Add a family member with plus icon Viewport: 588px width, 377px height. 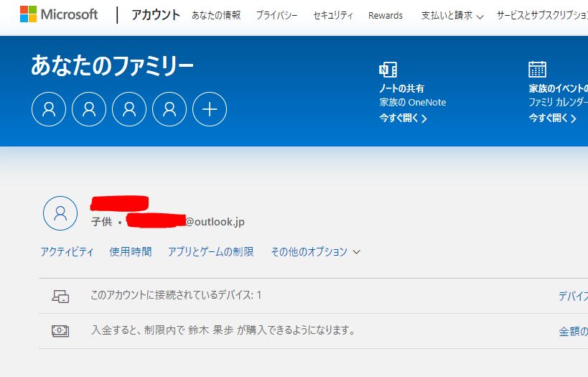[210, 109]
